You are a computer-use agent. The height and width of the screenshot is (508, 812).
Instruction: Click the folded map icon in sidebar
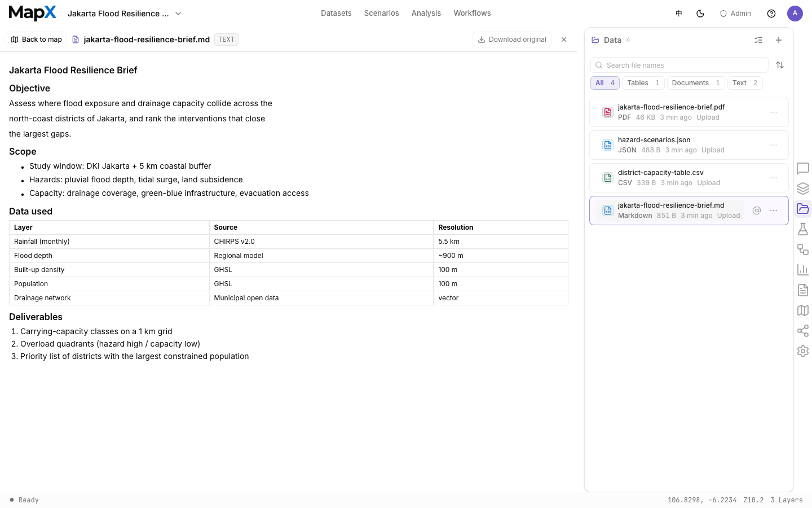[x=803, y=310]
